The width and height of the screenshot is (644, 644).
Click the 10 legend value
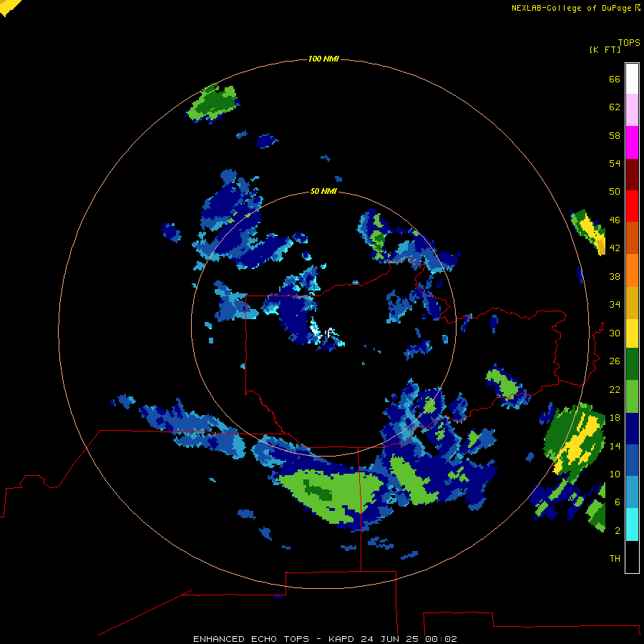tap(615, 474)
